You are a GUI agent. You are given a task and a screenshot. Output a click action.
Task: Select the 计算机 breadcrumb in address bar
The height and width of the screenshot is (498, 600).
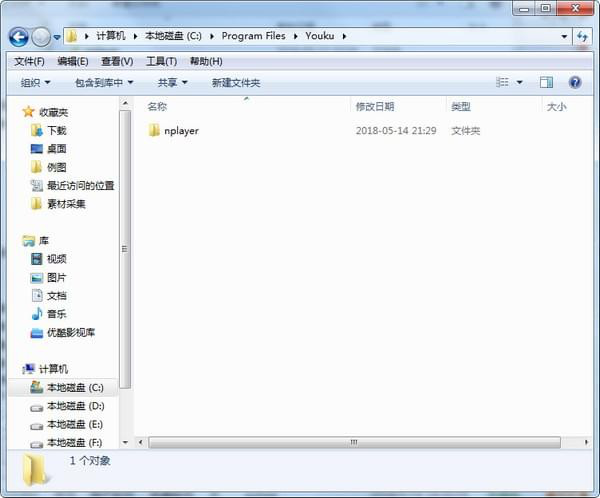click(x=111, y=36)
